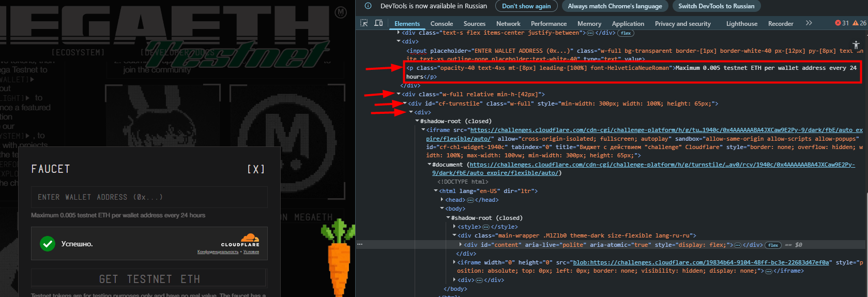Open the Performance tab
Viewport: 868px width, 297px height.
click(x=549, y=24)
